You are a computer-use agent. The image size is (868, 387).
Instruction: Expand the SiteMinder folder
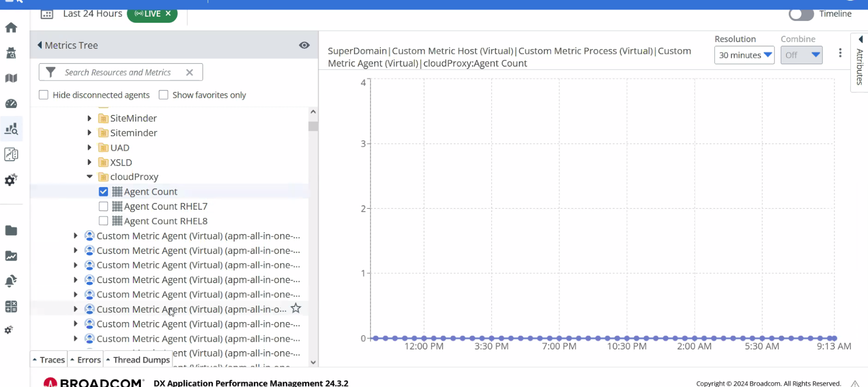[90, 118]
